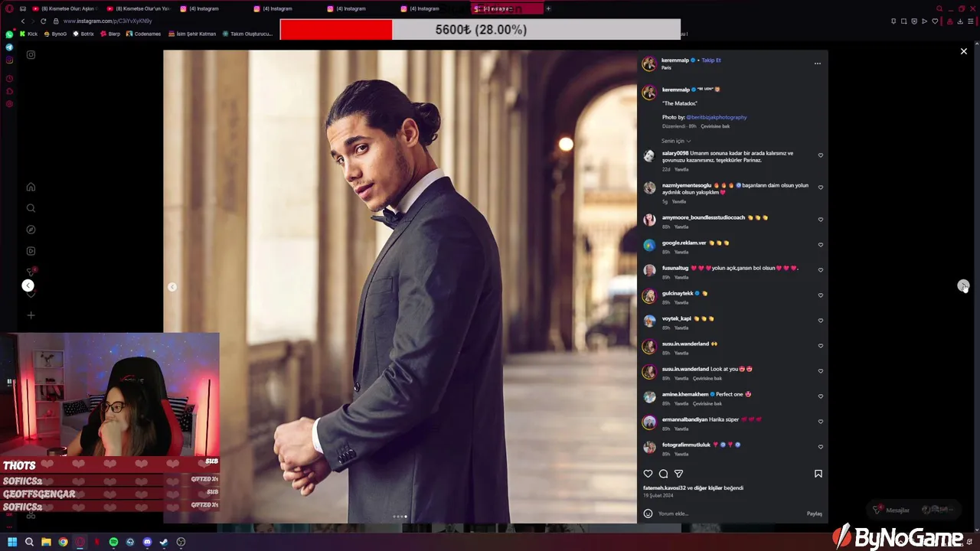
Task: Create new post with plus icon
Action: click(x=31, y=315)
